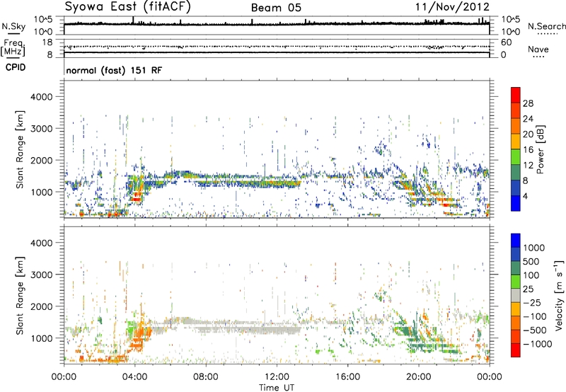Click the 'Time UT' axis label
The image size is (566, 392).
tap(277, 387)
